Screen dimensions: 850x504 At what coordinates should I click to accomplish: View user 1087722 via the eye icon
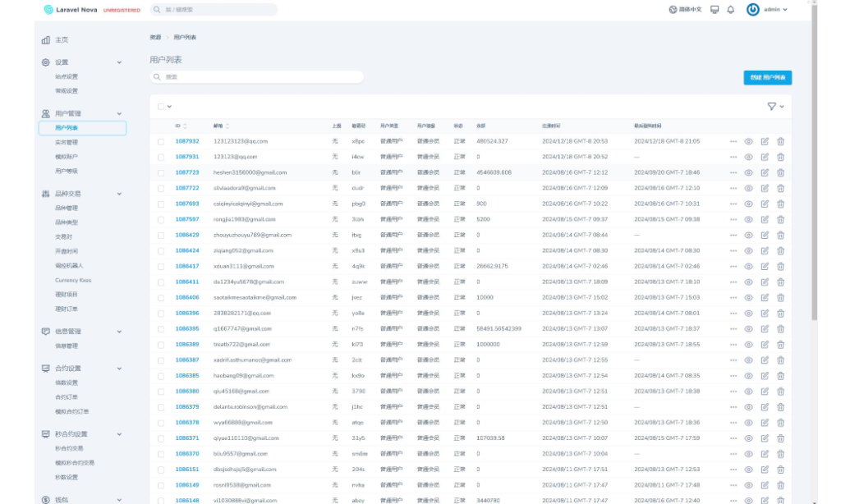749,188
